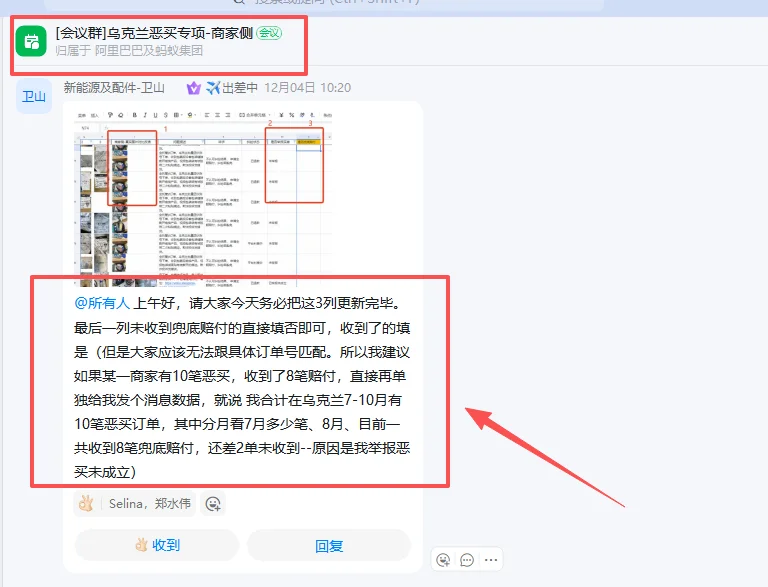Image resolution: width=768 pixels, height=587 pixels.
Task: Click the timestamp 12月04日 10:20
Action: 308,88
